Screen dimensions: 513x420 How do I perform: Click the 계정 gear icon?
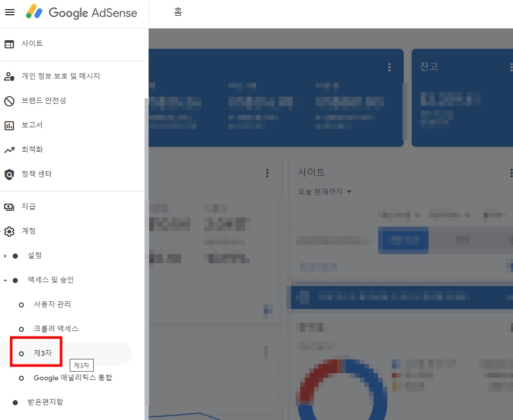tap(9, 232)
